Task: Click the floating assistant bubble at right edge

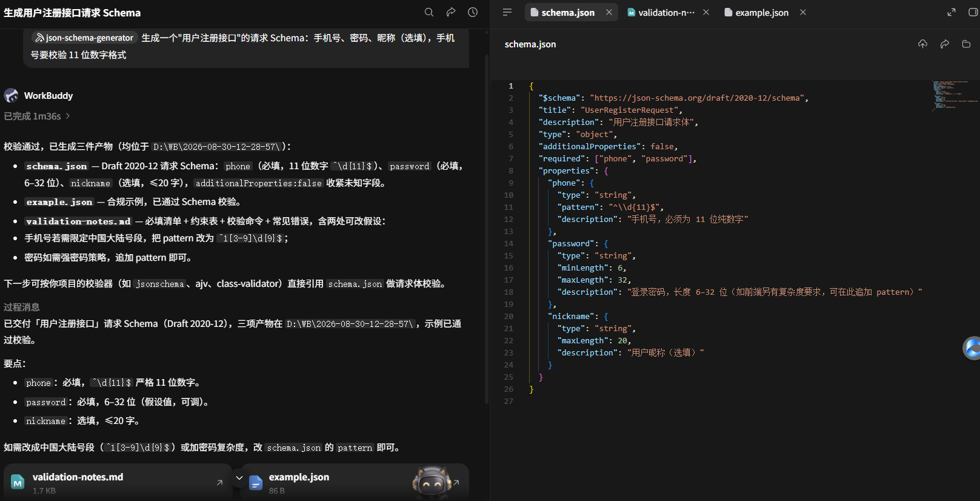Action: click(972, 348)
